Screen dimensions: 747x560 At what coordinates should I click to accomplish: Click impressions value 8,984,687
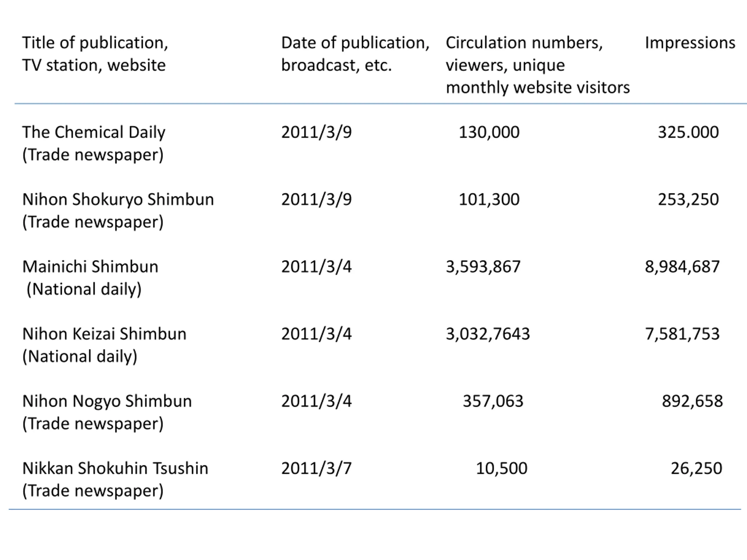683,267
